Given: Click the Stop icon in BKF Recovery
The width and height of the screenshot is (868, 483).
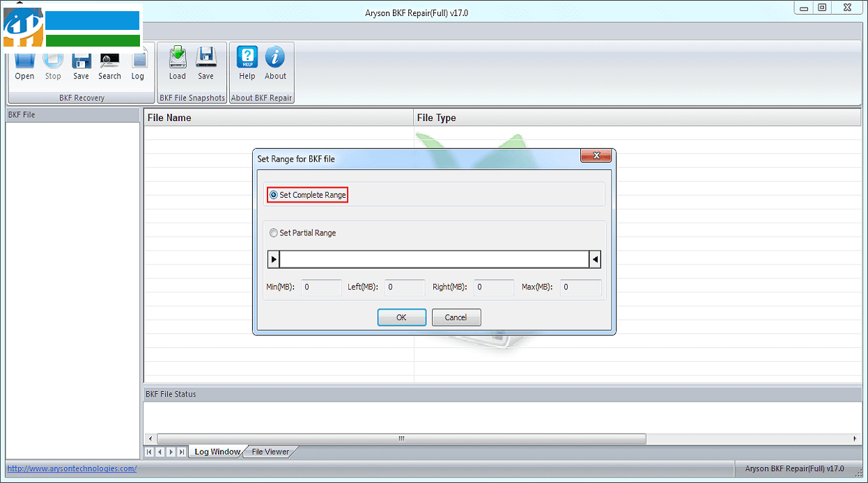Looking at the screenshot, I should tap(53, 63).
